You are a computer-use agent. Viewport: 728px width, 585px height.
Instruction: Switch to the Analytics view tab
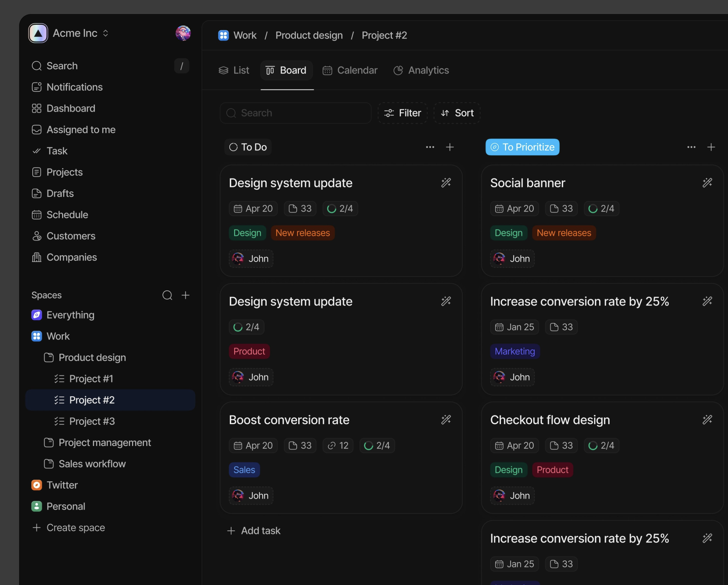click(421, 70)
